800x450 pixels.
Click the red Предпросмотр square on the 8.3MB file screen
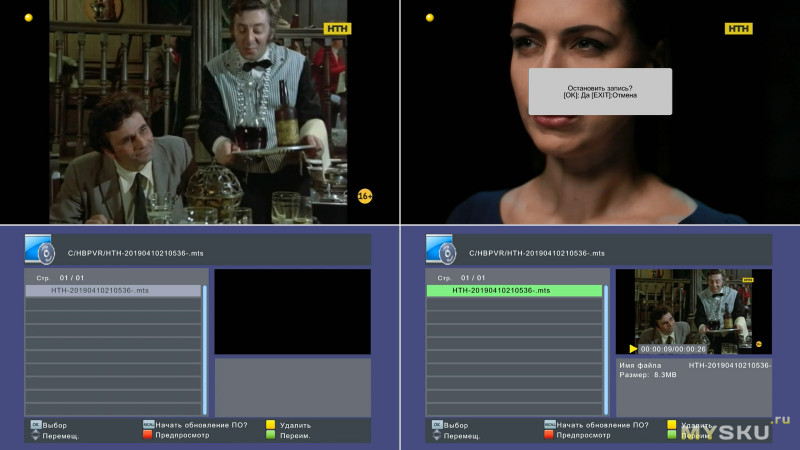coord(549,435)
